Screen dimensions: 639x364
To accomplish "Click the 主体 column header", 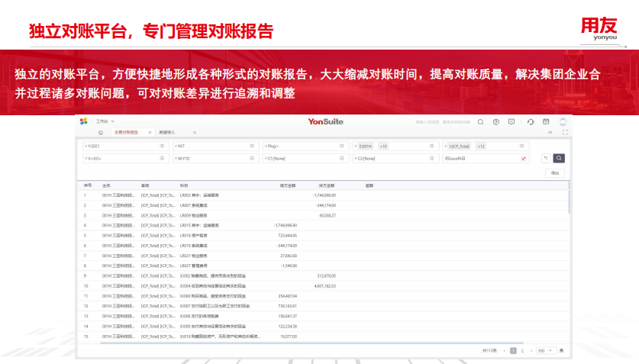I will coord(106,185).
